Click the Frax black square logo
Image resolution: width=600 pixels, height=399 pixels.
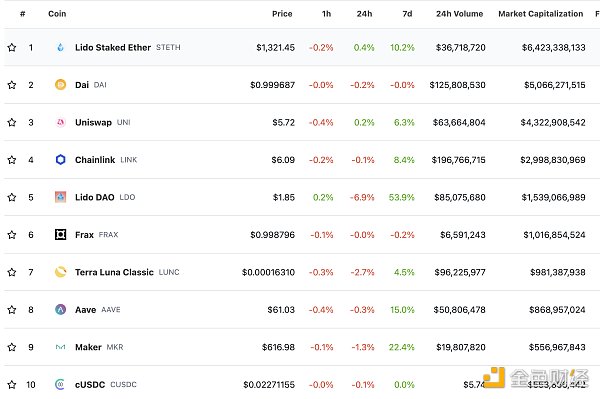click(x=60, y=235)
